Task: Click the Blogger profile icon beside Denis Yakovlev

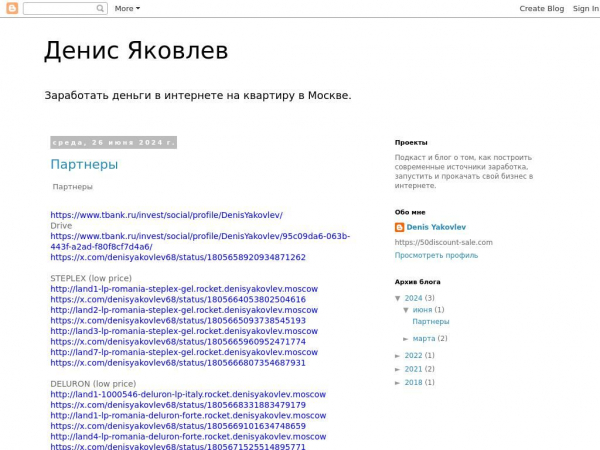Action: point(399,227)
